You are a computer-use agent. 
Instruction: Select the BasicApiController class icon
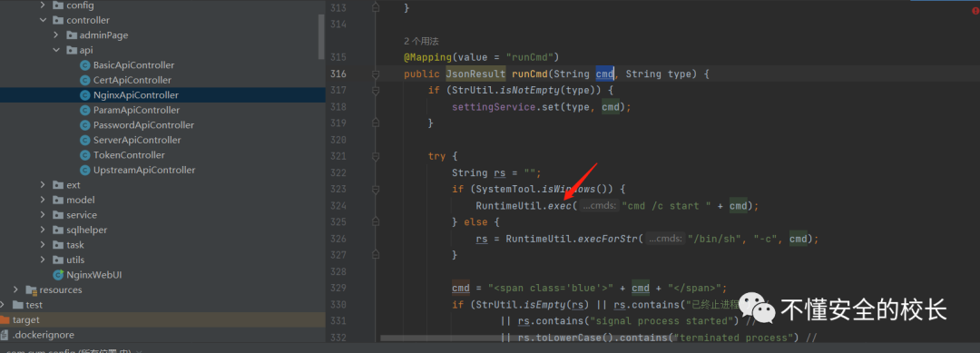(x=85, y=65)
